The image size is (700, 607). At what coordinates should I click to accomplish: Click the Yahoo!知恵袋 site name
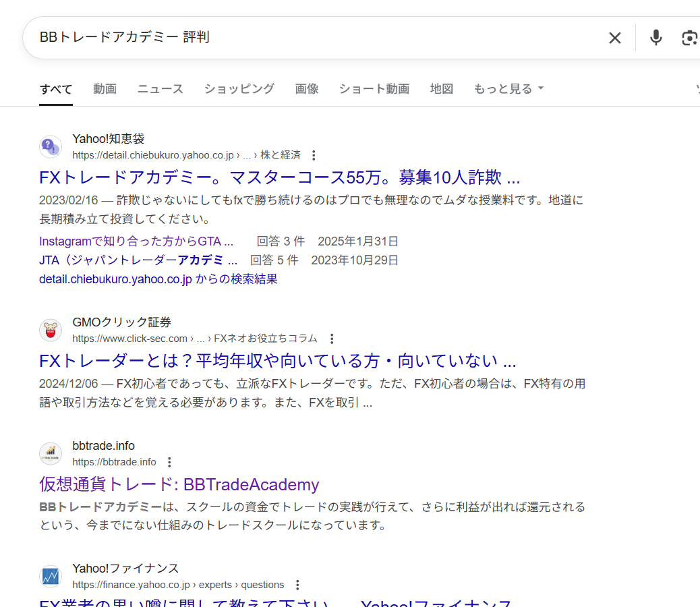tap(108, 139)
